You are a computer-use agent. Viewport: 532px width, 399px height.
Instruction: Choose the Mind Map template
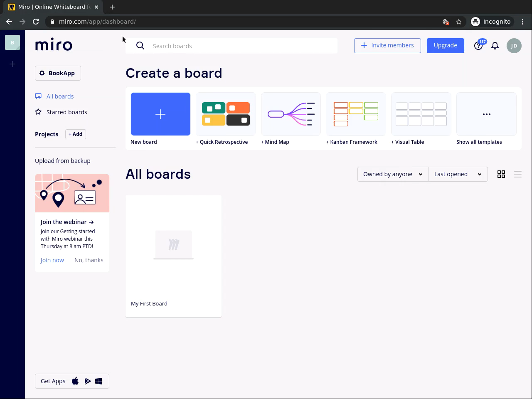pyautogui.click(x=291, y=114)
